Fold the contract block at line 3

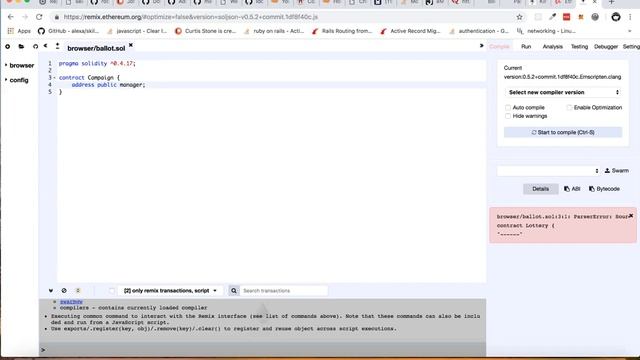coord(54,78)
